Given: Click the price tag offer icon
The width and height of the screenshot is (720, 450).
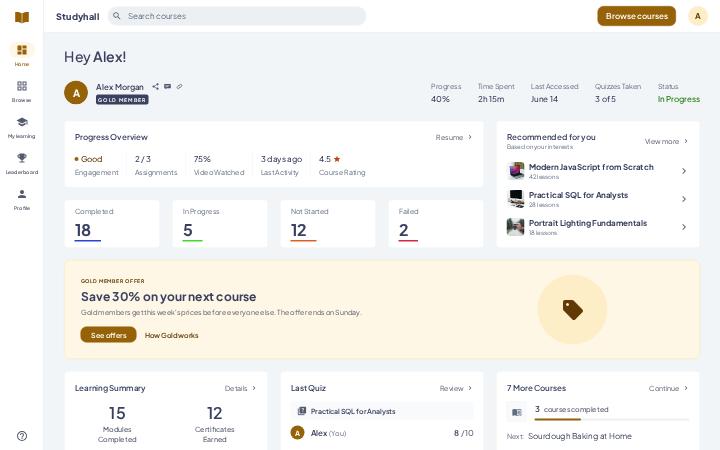Looking at the screenshot, I should (572, 309).
